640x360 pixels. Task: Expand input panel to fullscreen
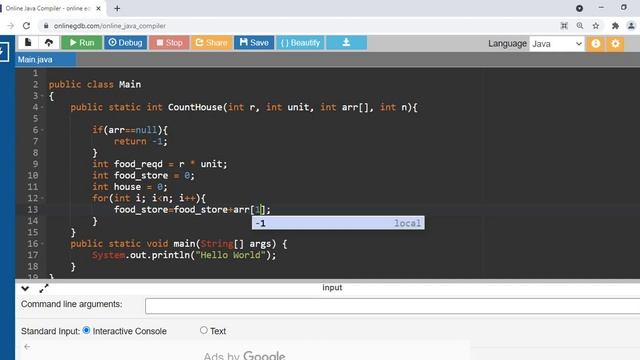click(x=44, y=289)
